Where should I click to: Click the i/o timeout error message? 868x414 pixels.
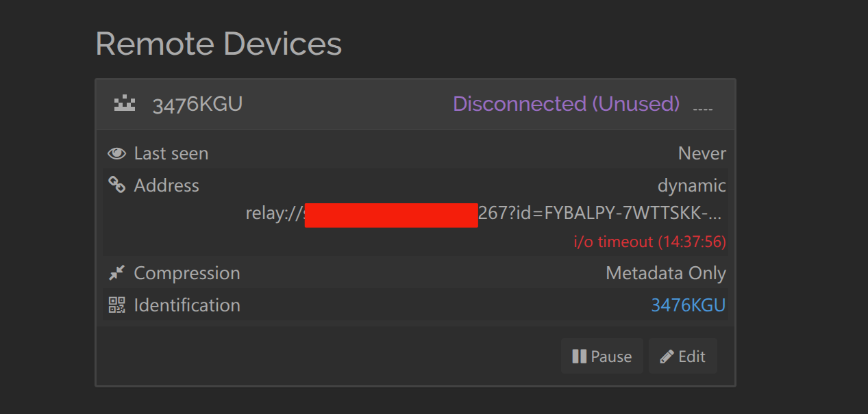tap(649, 242)
